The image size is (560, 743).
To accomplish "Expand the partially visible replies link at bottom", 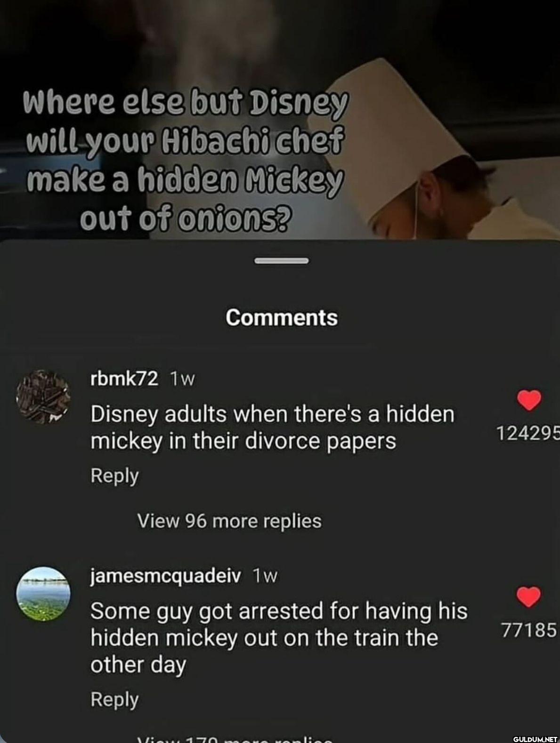I will point(235,738).
